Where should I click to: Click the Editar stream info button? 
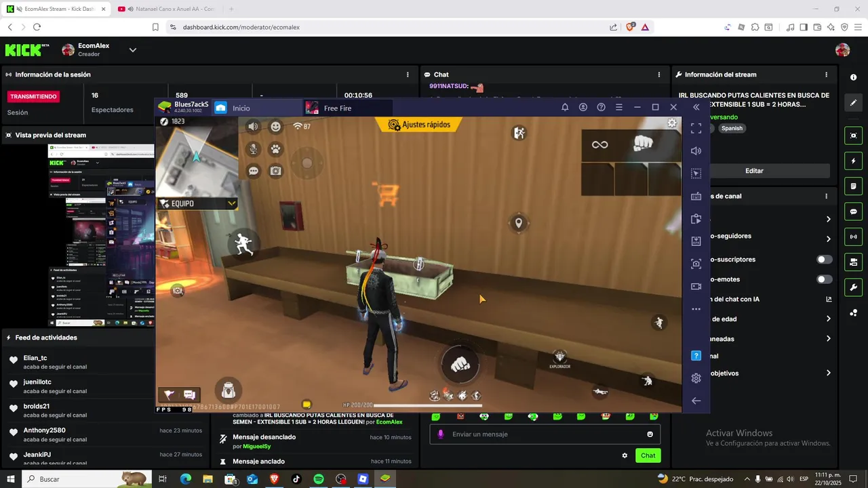pos(754,171)
